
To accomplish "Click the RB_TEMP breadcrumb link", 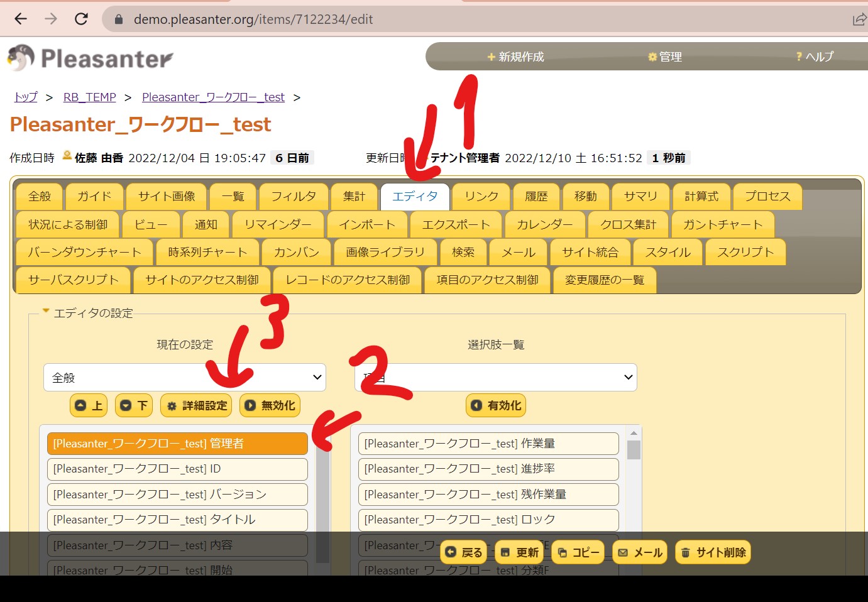I will point(89,97).
